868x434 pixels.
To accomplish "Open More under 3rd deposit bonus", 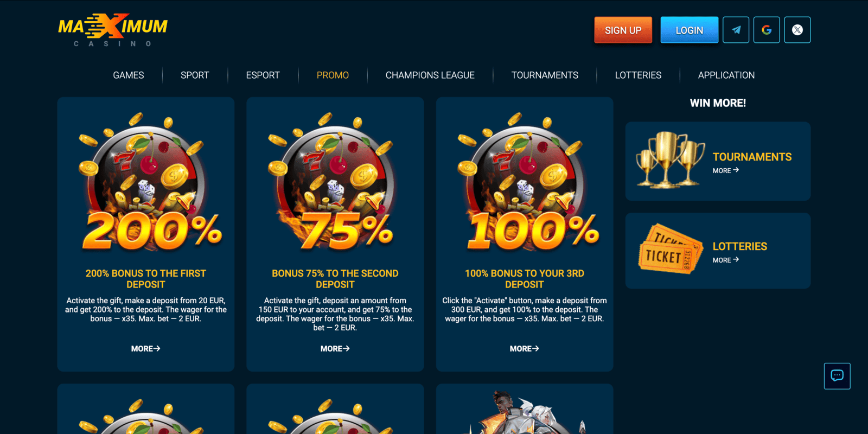I will tap(525, 349).
